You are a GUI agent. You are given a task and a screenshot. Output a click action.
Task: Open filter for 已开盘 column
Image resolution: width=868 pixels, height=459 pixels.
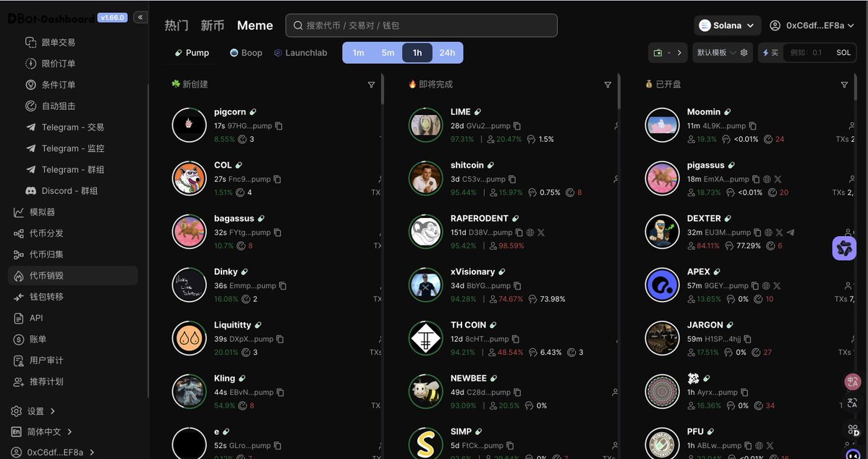(844, 85)
